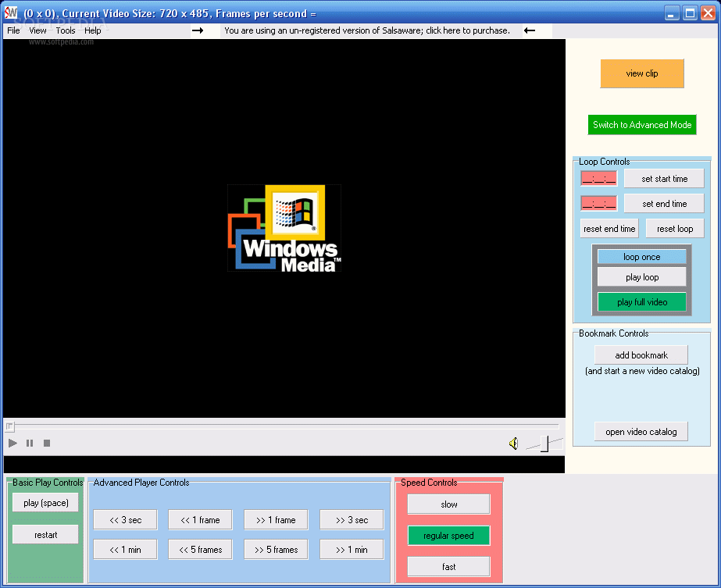Select regular speed playback
The image size is (721, 588).
(449, 536)
